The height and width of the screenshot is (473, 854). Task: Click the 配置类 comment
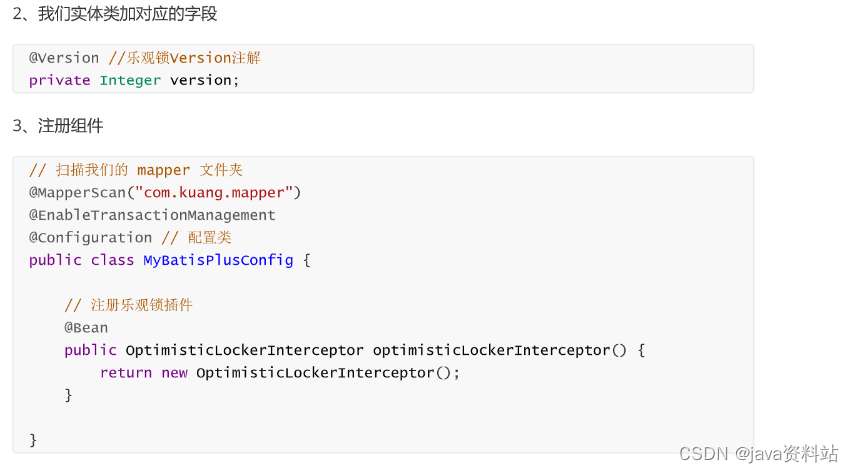[x=197, y=238]
